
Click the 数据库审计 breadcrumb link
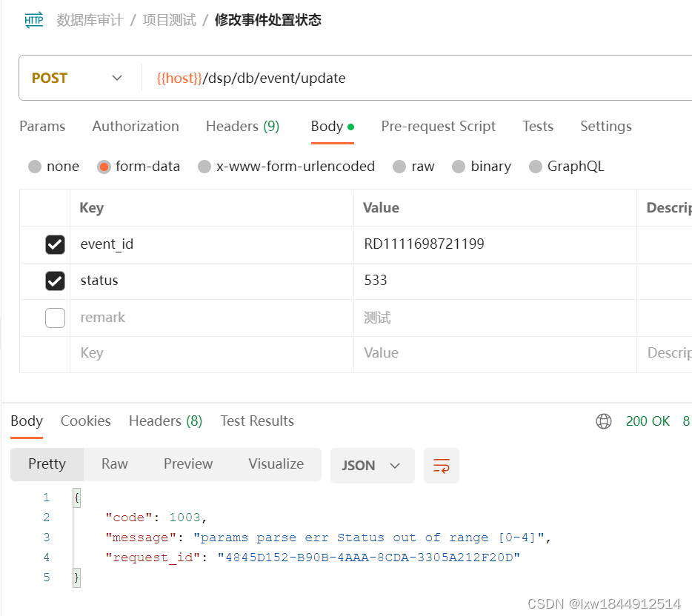pyautogui.click(x=90, y=20)
